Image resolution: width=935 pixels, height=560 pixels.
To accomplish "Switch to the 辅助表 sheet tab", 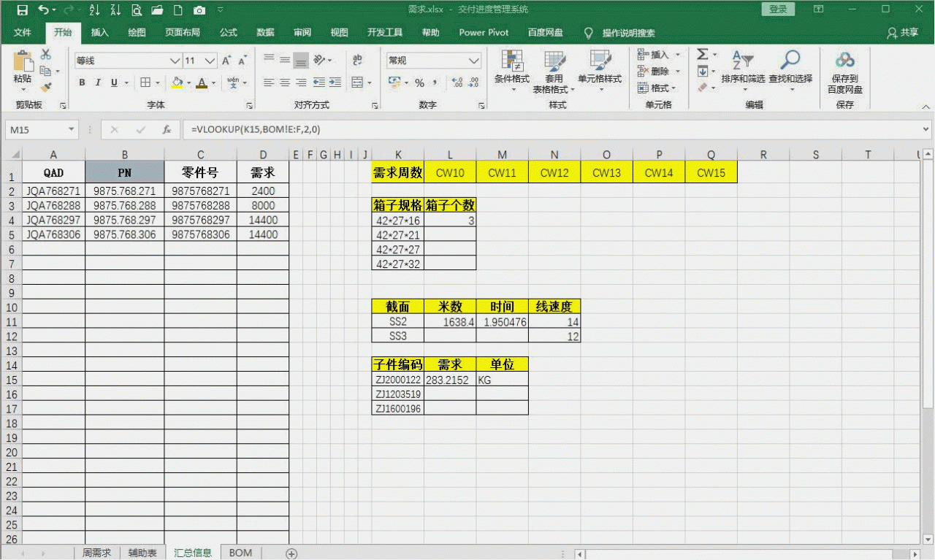I will (142, 553).
